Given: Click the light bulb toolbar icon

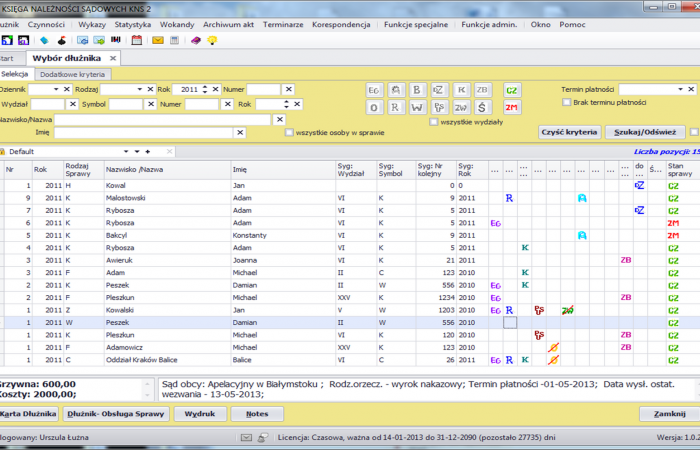Looking at the screenshot, I should [x=212, y=40].
